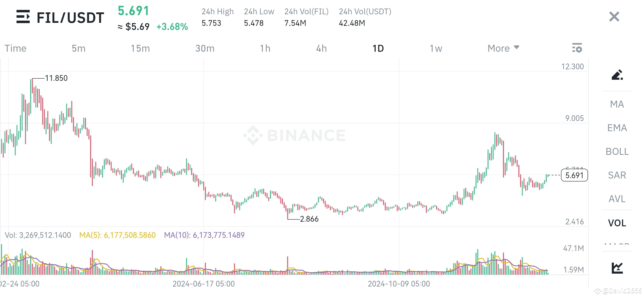Select the 15m interval tab
644x297 pixels.
(140, 48)
